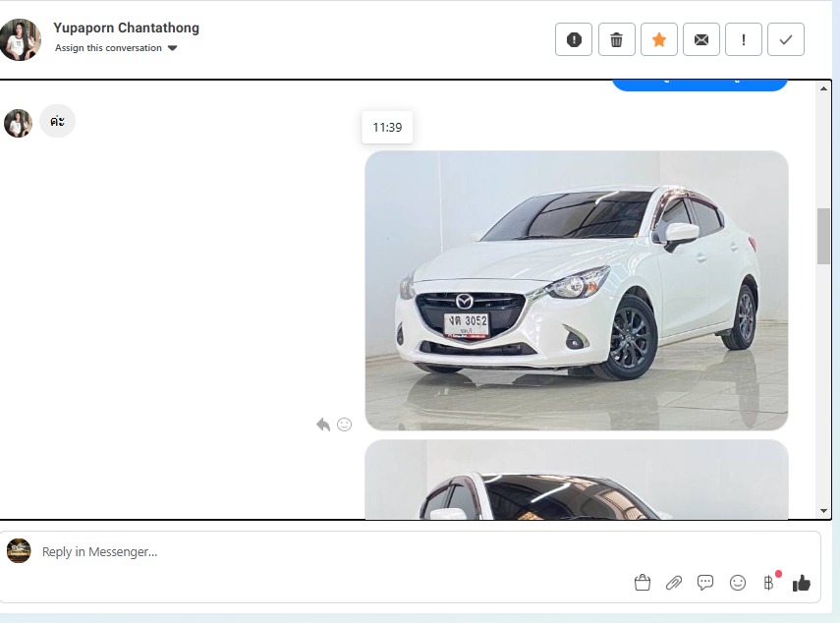Image resolution: width=840 pixels, height=623 pixels.
Task: Click the Baht payment icon
Action: click(768, 583)
